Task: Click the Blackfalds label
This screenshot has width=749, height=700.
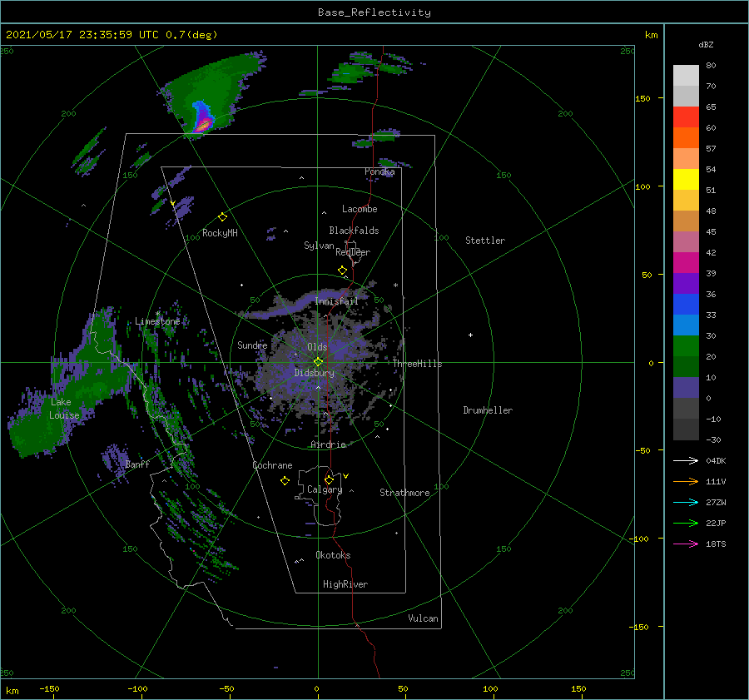Action: [x=354, y=231]
